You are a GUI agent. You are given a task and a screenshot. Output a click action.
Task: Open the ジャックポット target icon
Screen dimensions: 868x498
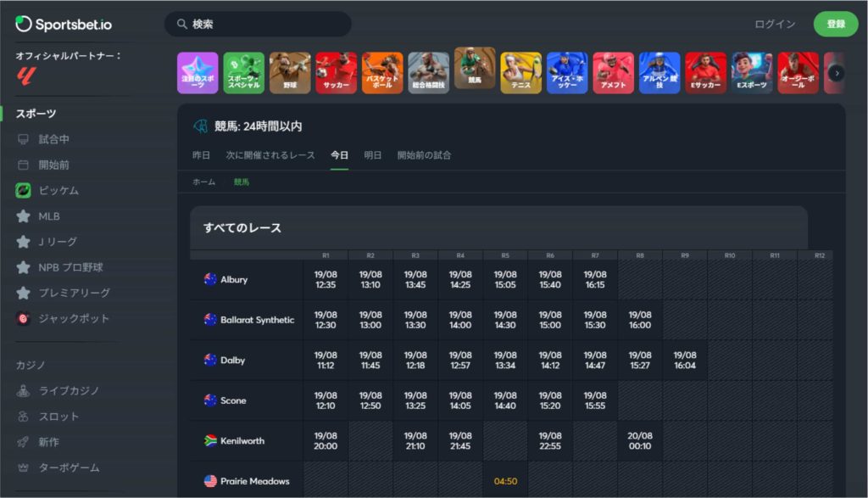tap(23, 318)
